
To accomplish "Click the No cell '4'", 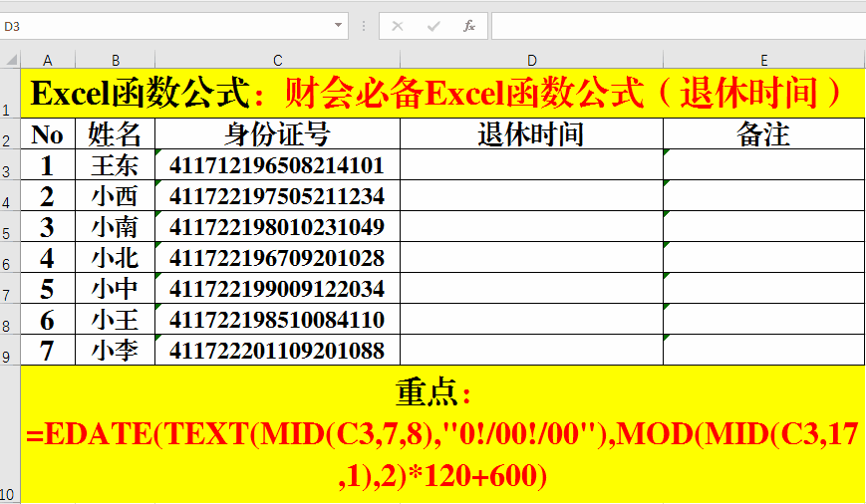I will (x=48, y=257).
